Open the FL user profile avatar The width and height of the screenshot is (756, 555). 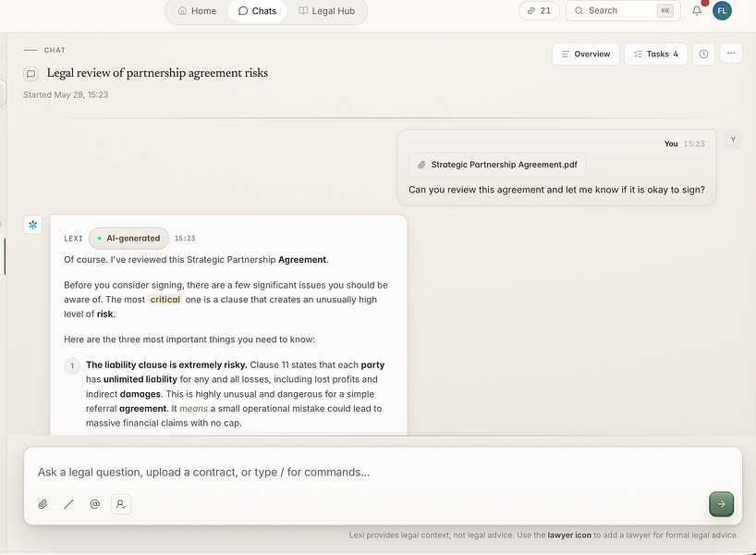click(722, 10)
